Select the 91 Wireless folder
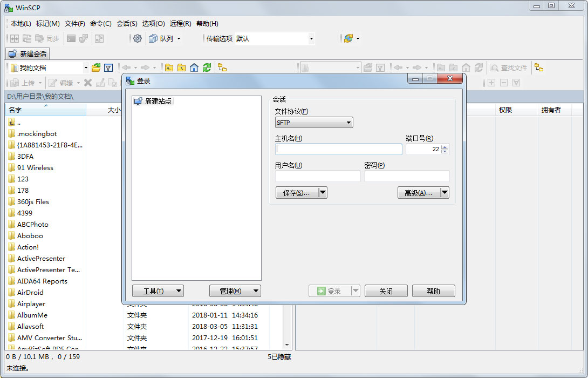 click(x=35, y=168)
